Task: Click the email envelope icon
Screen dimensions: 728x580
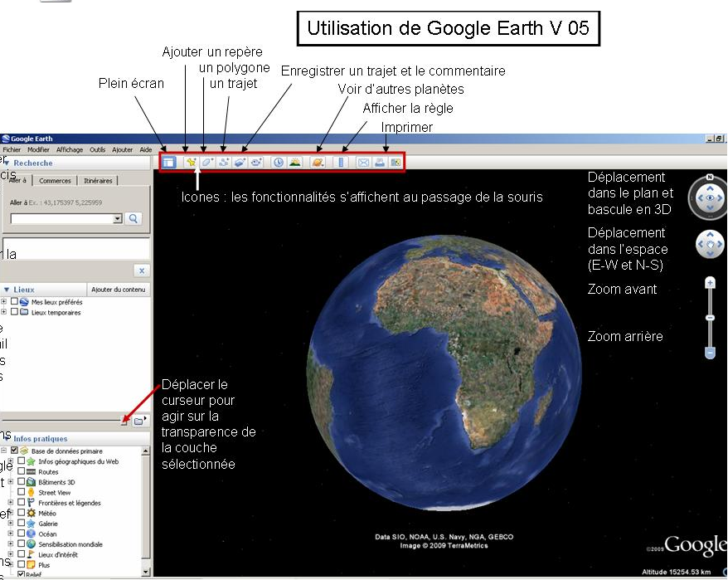Action: pyautogui.click(x=363, y=162)
